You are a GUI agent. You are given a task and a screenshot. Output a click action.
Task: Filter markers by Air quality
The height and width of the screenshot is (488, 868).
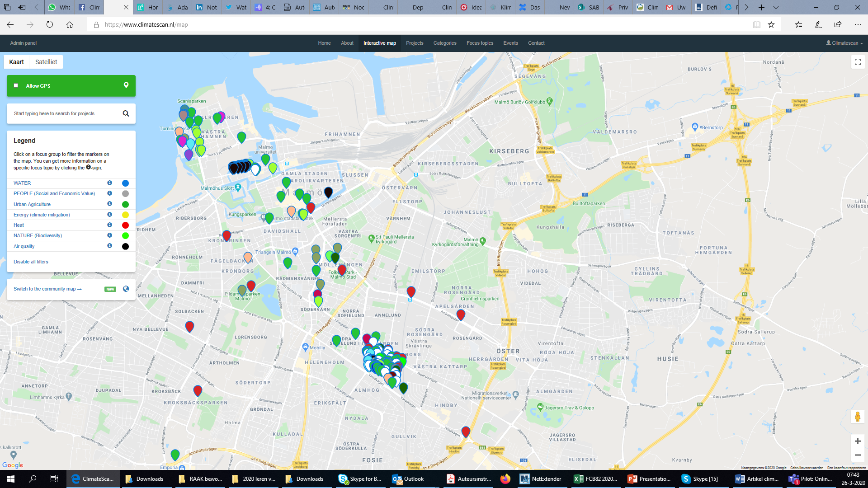pos(24,246)
